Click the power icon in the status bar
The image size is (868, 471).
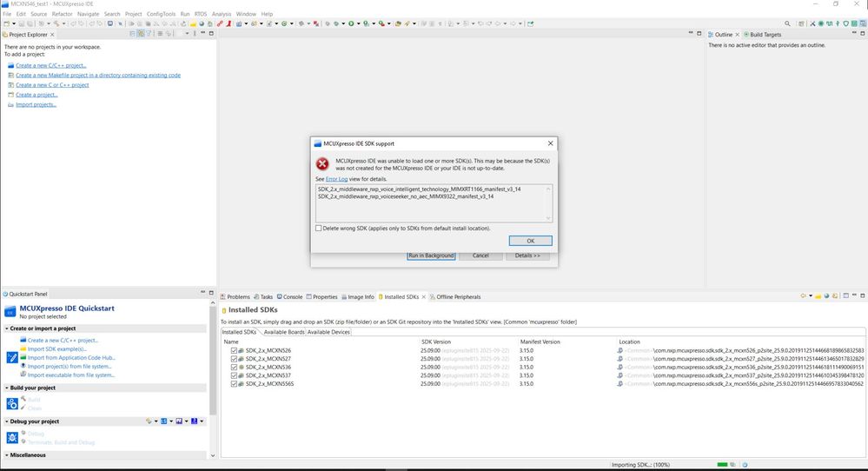745,465
